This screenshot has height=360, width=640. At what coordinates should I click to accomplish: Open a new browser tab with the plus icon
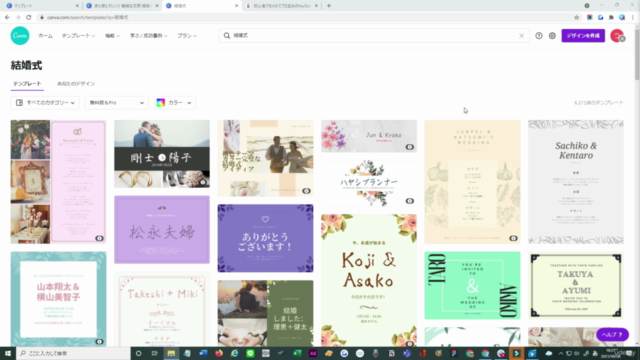329,6
